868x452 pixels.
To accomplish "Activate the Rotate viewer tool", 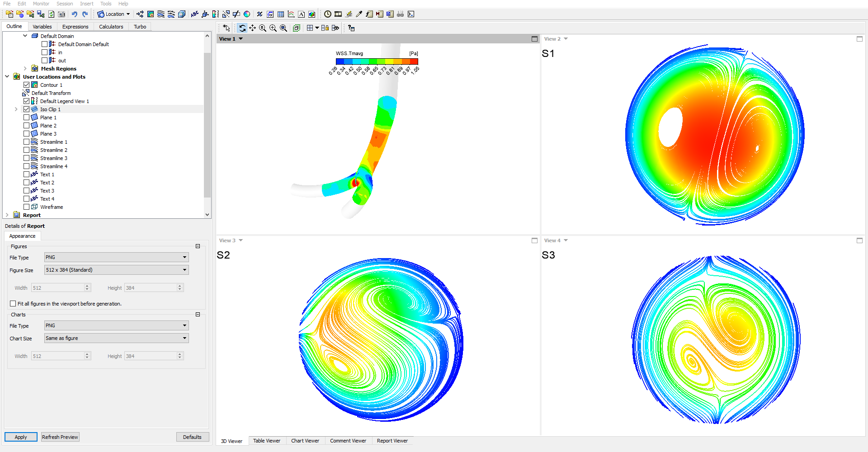I will pyautogui.click(x=242, y=28).
